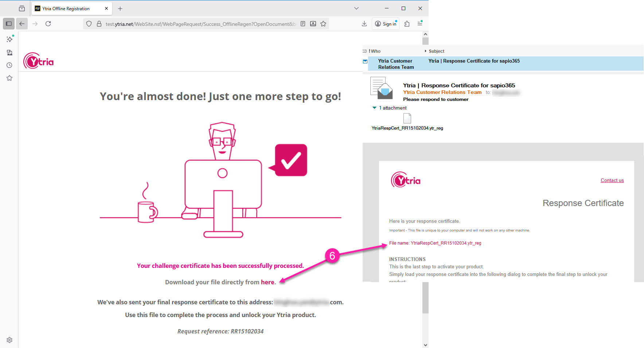Click the AI chatbot sparkle sidebar icon

(x=9, y=39)
